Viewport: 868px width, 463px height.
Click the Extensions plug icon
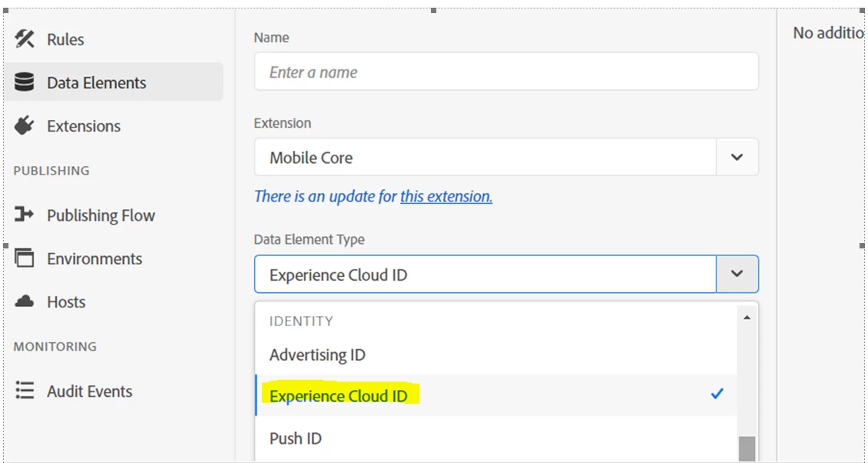point(25,125)
